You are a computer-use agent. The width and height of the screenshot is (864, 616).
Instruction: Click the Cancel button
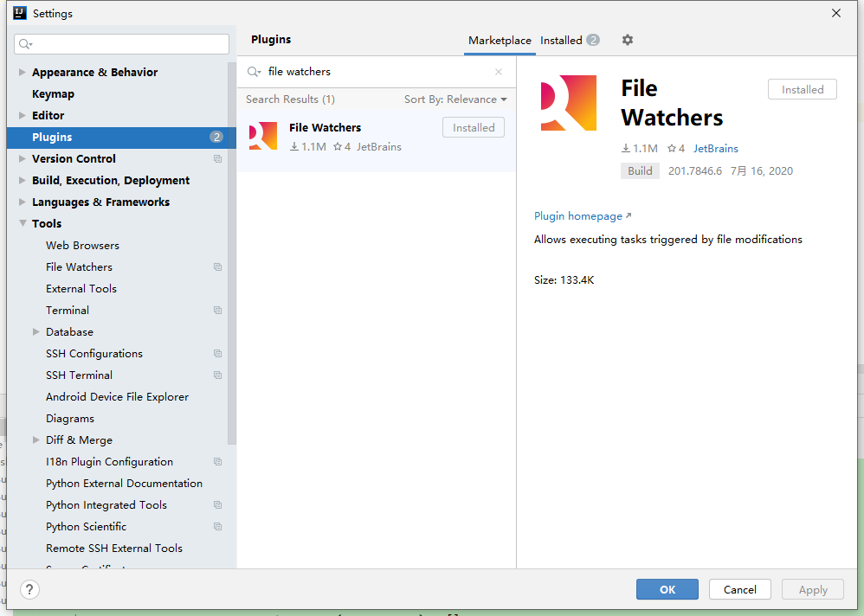click(x=740, y=589)
